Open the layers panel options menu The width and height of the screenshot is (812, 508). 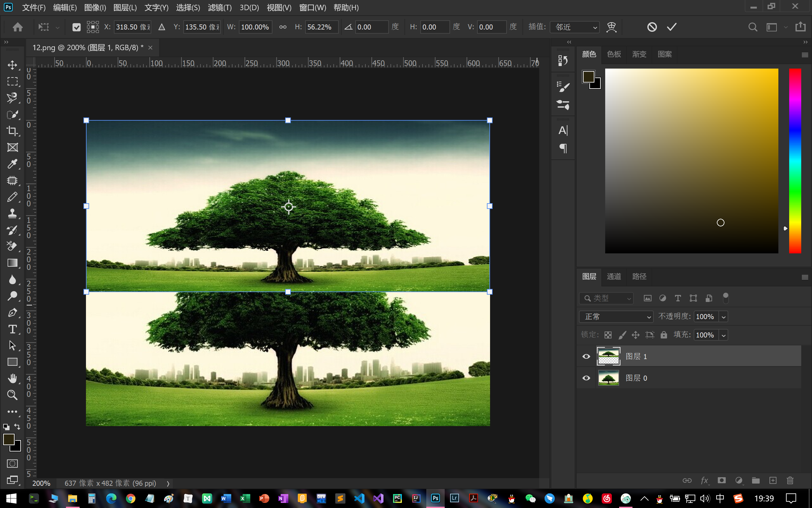(805, 277)
